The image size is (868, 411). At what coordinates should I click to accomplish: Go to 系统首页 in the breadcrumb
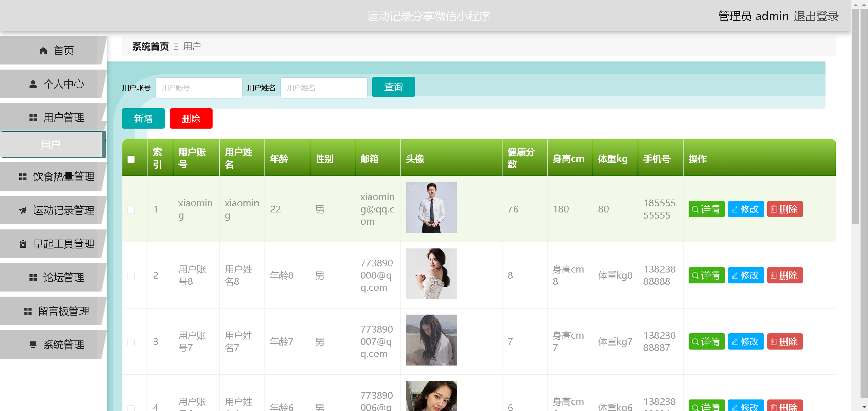pos(150,46)
